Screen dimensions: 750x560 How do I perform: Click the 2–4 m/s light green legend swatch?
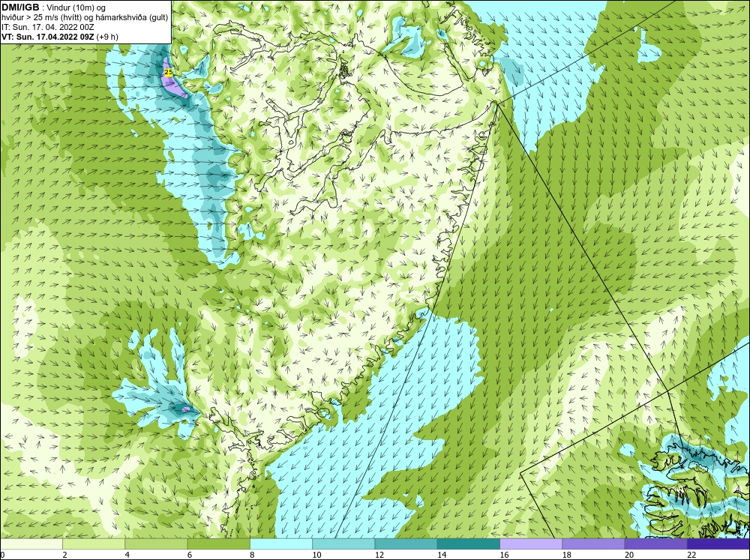tap(94, 544)
